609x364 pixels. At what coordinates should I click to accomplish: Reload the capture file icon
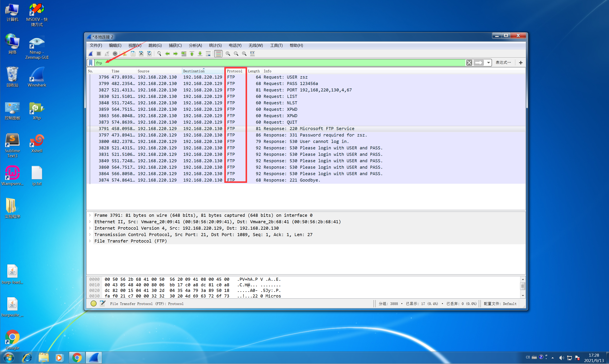coord(149,54)
